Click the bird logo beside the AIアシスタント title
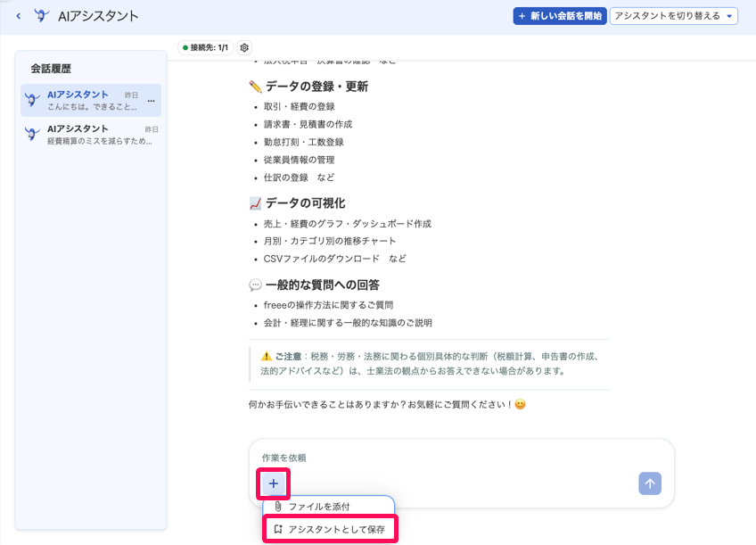The height and width of the screenshot is (545, 756). [x=42, y=16]
